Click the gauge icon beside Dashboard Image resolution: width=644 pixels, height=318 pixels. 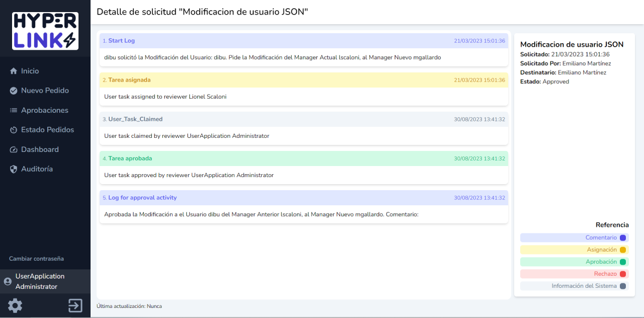coord(14,149)
